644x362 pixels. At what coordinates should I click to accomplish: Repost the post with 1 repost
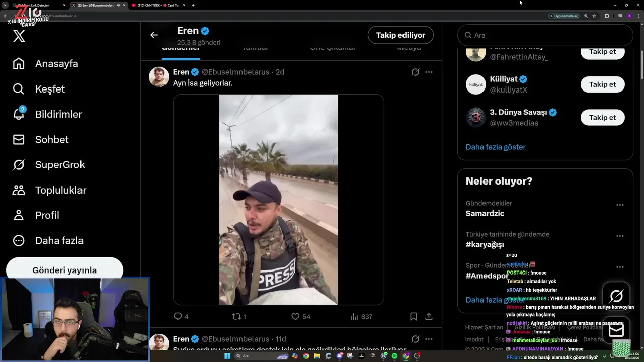click(x=238, y=317)
